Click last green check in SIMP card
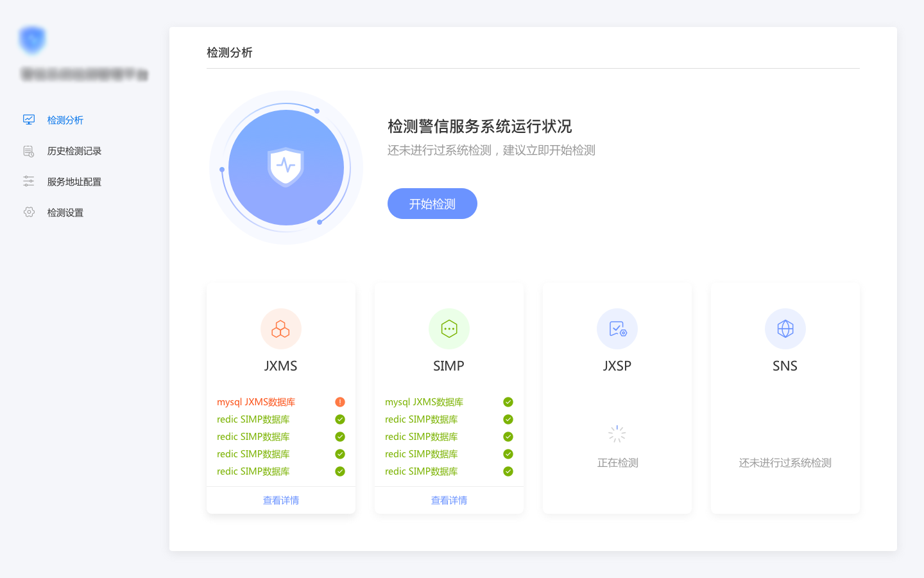This screenshot has height=578, width=924. coord(508,471)
